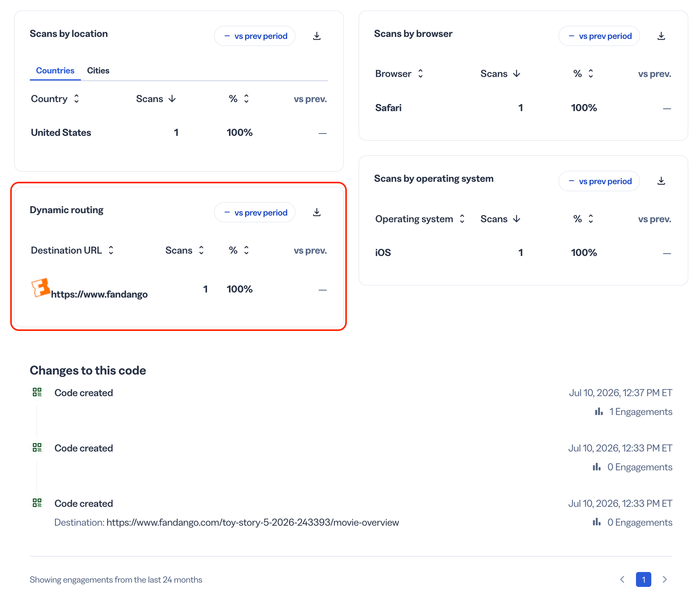Toggle vs prev period in Scans by location
The width and height of the screenshot is (700, 614).
[x=255, y=36]
